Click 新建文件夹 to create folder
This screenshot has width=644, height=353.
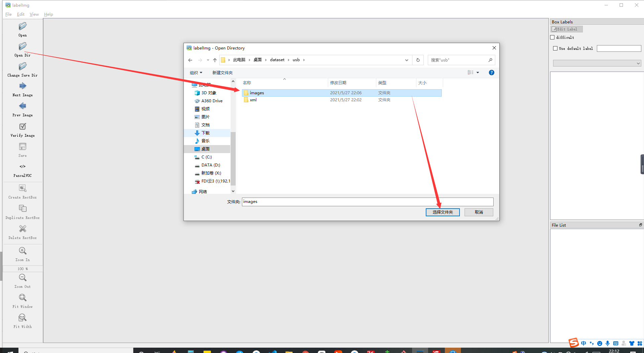pyautogui.click(x=222, y=73)
